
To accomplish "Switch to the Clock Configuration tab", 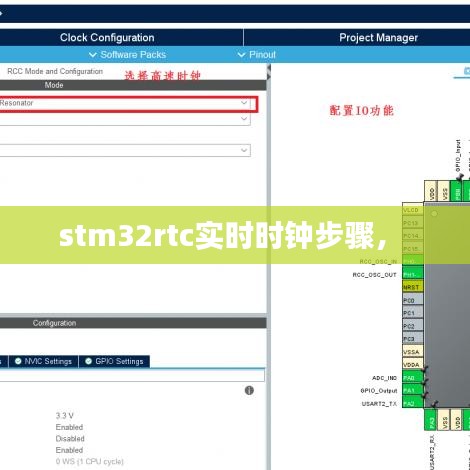I will click(x=107, y=38).
